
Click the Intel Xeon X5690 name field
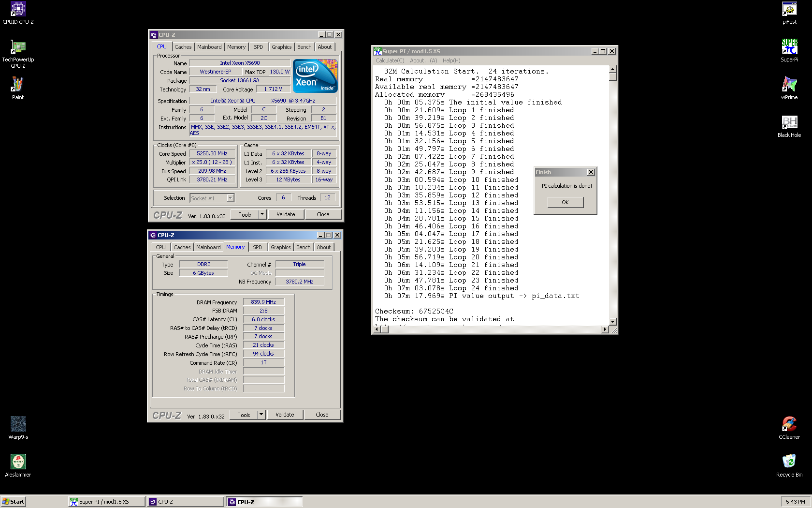[240, 63]
